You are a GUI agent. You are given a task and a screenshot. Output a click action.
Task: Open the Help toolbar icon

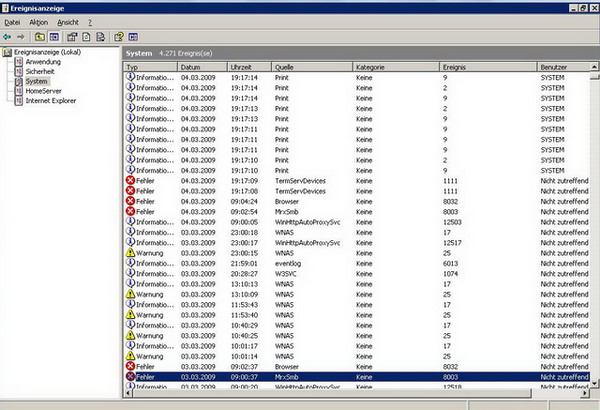click(119, 35)
